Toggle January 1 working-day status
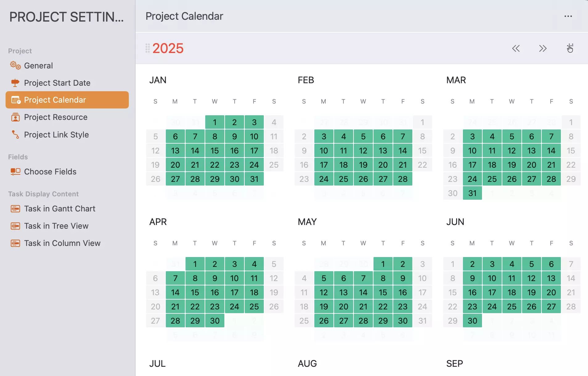The height and width of the screenshot is (376, 588). coord(215,122)
